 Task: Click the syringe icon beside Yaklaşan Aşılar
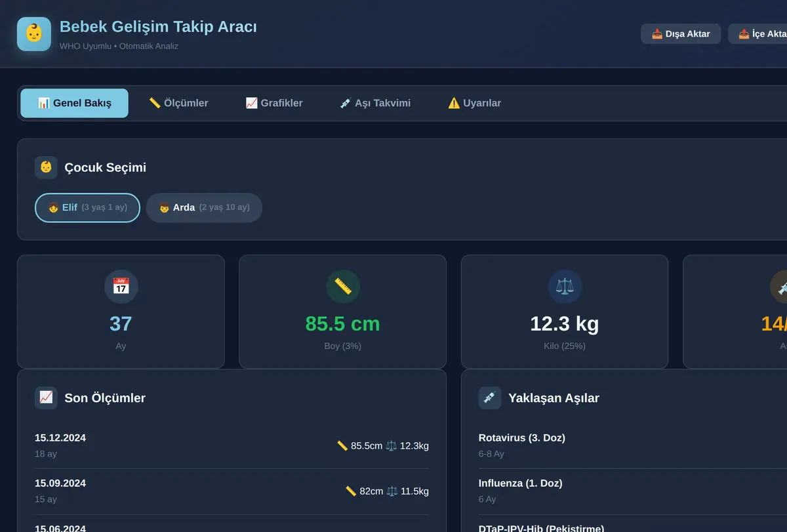pyautogui.click(x=490, y=398)
